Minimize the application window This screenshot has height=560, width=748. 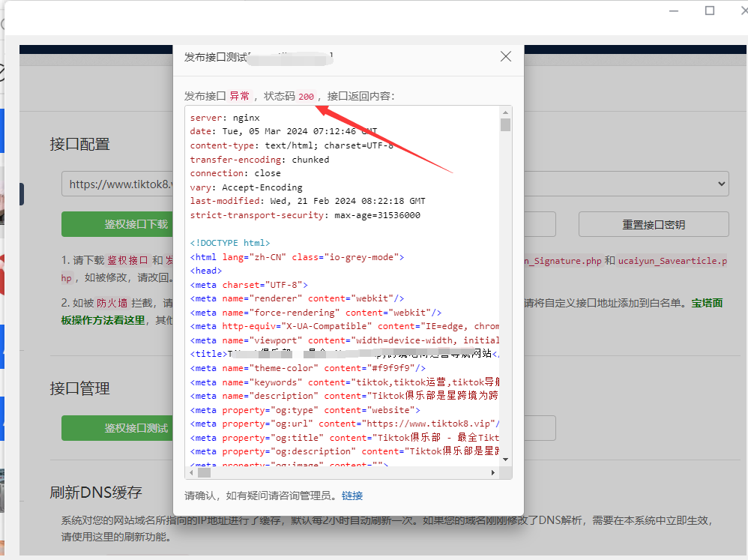pos(671,10)
